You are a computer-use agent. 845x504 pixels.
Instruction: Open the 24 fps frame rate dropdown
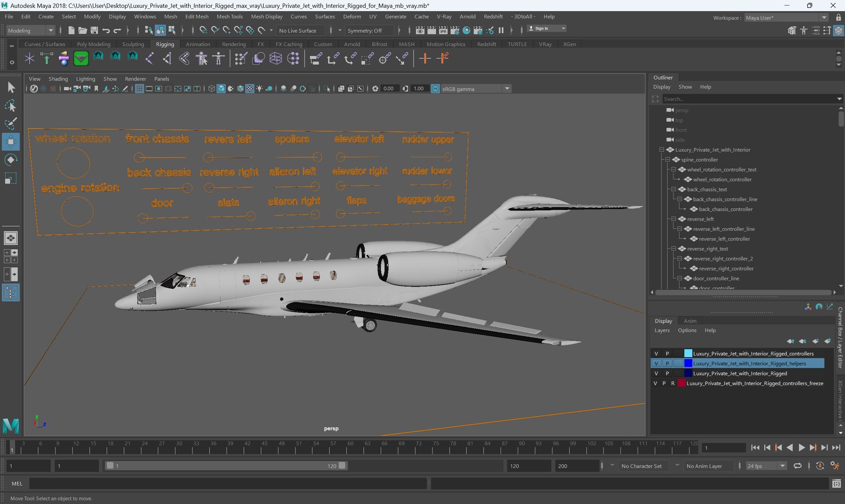coord(766,466)
